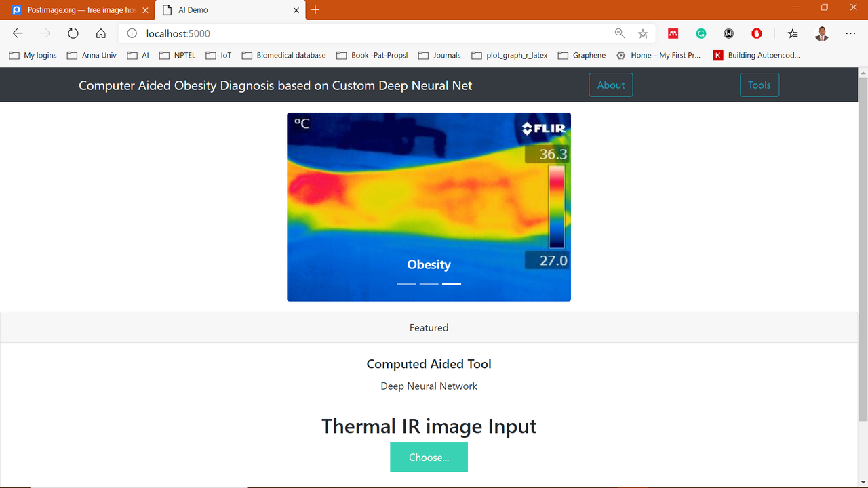
Task: Click the Choose... file input button
Action: click(429, 457)
